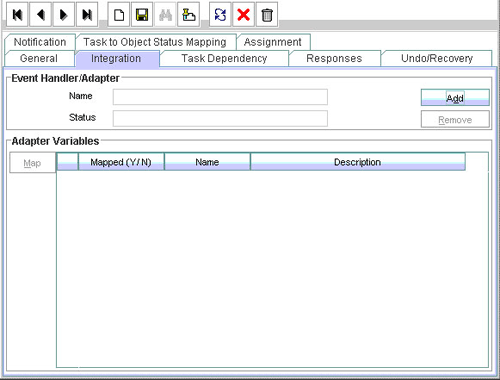
Task: Click the Add button for event handler
Action: pos(455,98)
